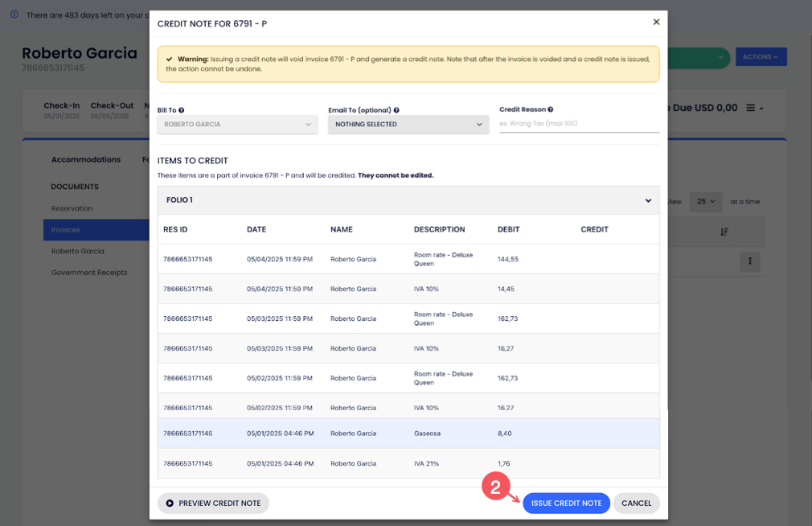This screenshot has width=812, height=526.
Task: Click the FOLIO 1 header label
Action: [179, 200]
